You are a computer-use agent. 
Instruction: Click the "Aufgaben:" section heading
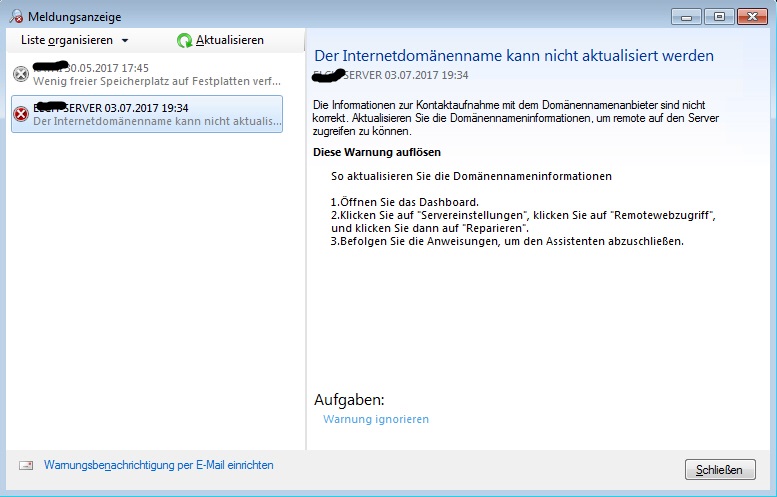[x=349, y=399]
